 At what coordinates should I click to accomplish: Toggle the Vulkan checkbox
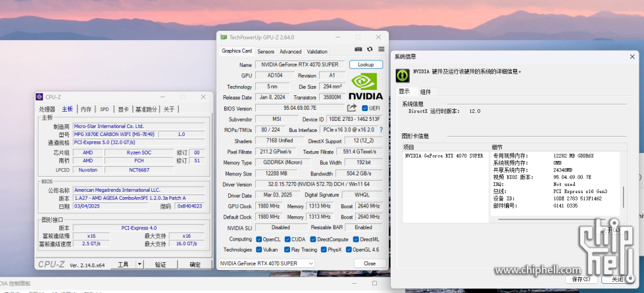(259, 250)
